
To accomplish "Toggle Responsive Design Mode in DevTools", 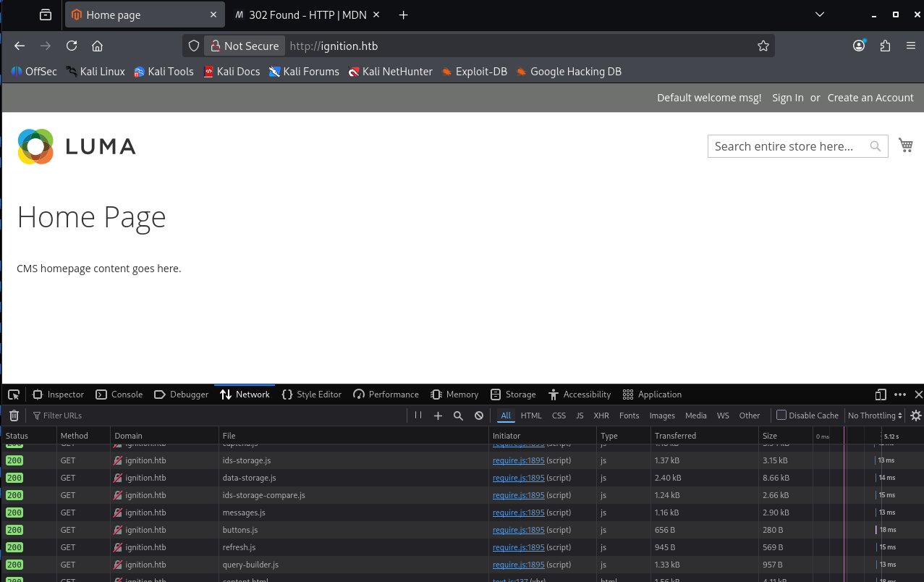I will tap(880, 394).
